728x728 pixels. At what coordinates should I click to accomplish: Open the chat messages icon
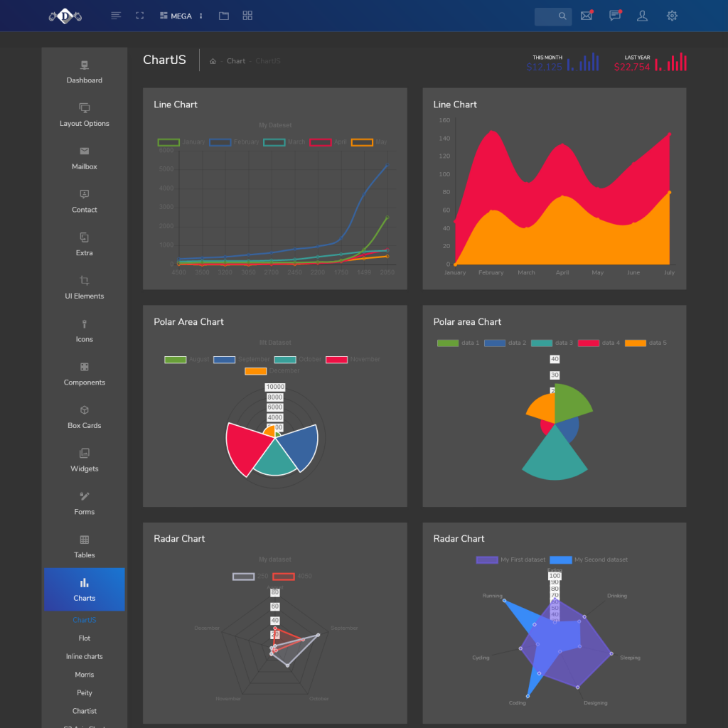pos(615,16)
